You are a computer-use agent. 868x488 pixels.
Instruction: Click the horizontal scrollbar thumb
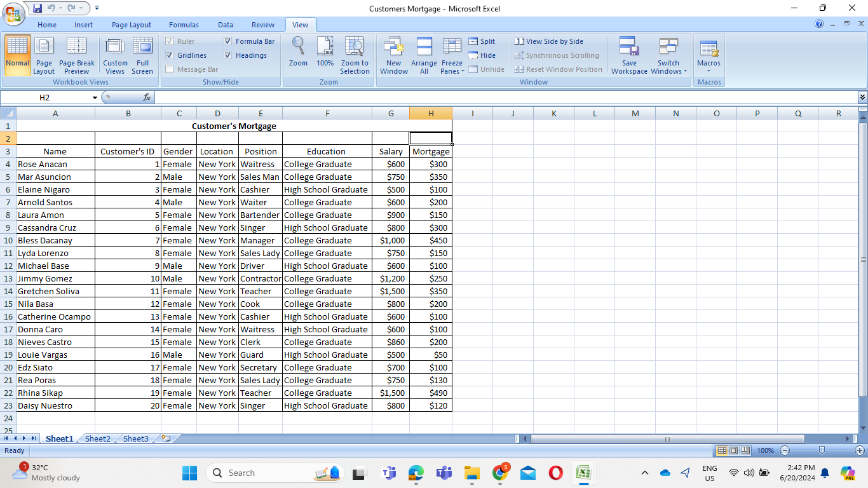click(x=667, y=438)
